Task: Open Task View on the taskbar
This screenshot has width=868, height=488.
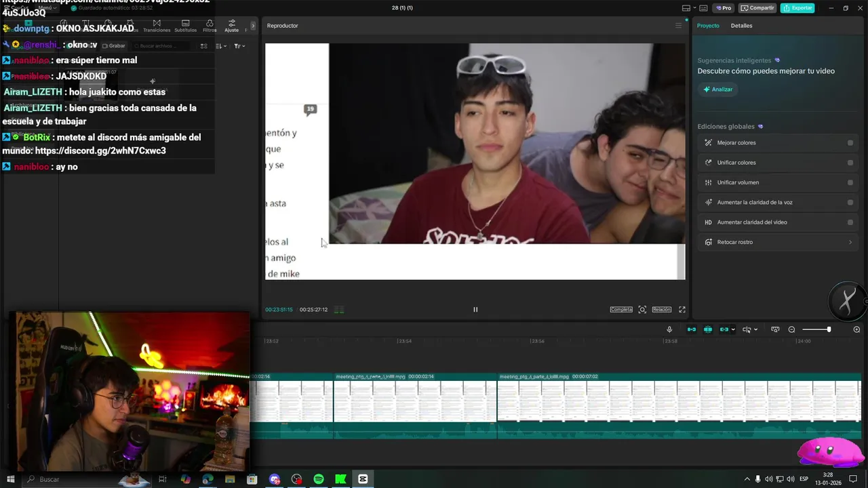Action: click(x=163, y=479)
